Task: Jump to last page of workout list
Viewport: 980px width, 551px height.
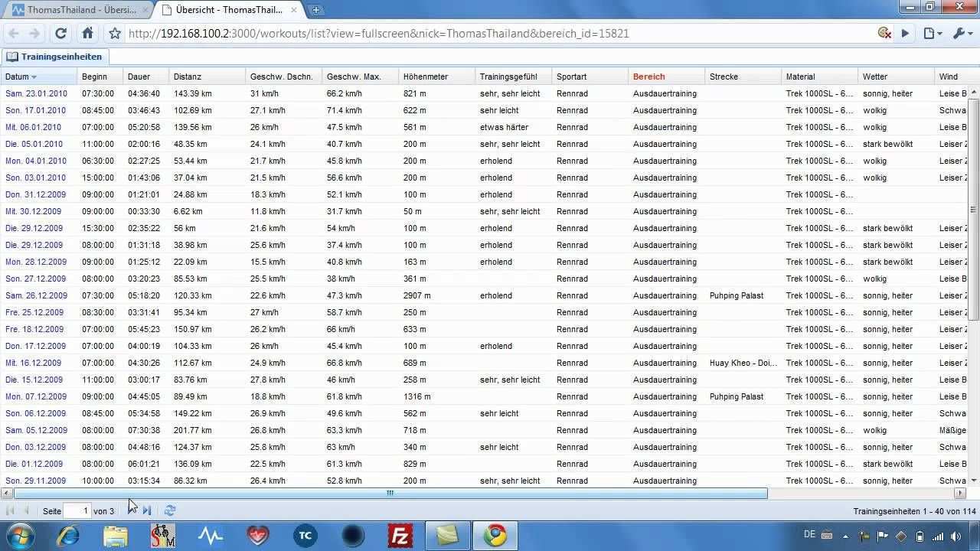Action: click(x=147, y=510)
